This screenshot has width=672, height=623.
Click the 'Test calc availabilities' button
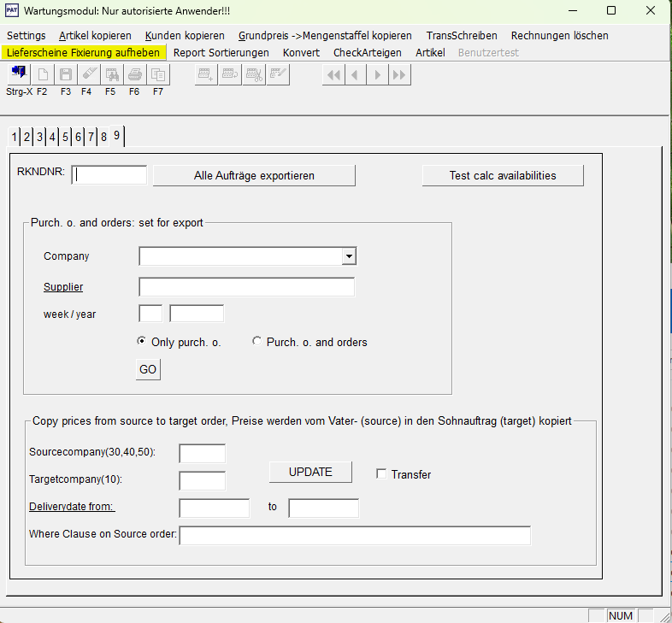(x=503, y=175)
